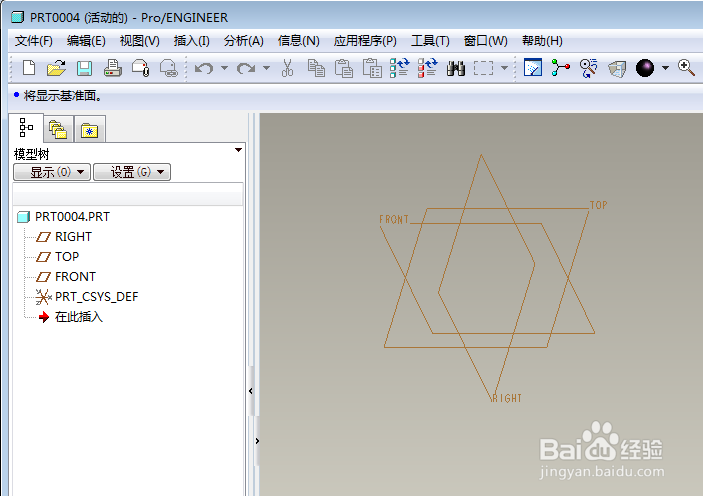Click the FRONT label in the viewport
Viewport: 703px width, 496px height.
(394, 219)
